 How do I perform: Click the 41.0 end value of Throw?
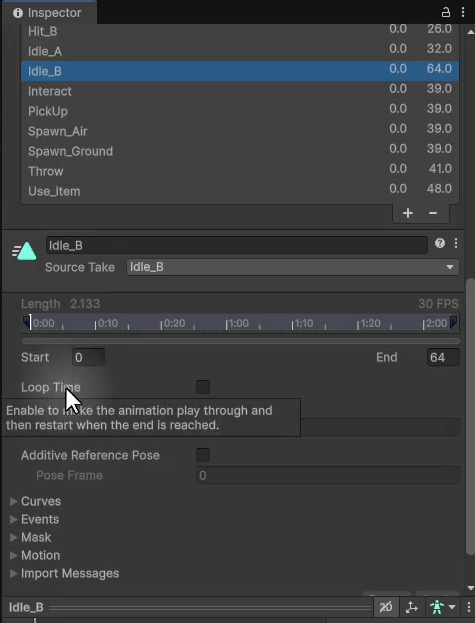(x=440, y=168)
